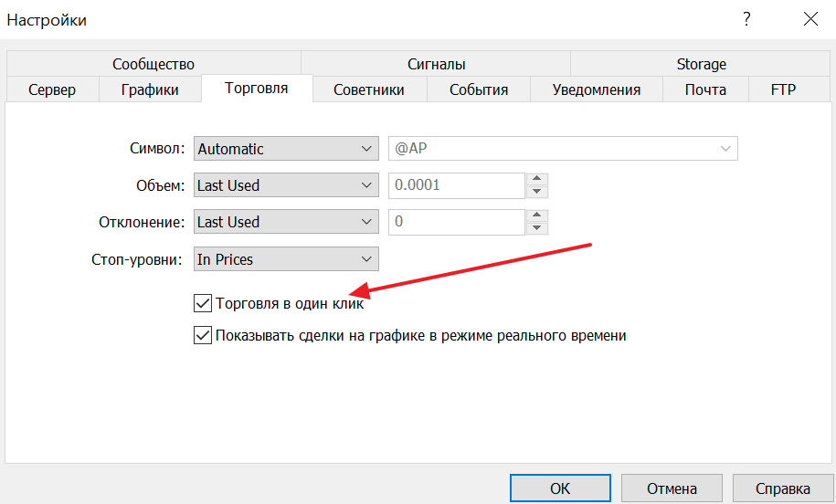
Task: Go to the Сигналы tab
Action: (436, 64)
